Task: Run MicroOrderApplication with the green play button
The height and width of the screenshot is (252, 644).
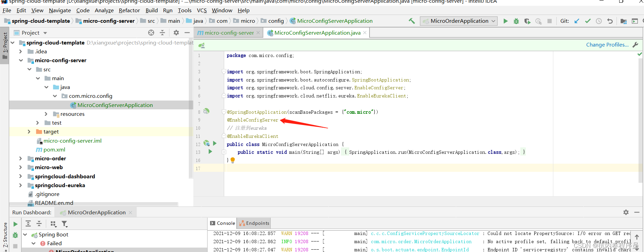Action: coord(505,21)
